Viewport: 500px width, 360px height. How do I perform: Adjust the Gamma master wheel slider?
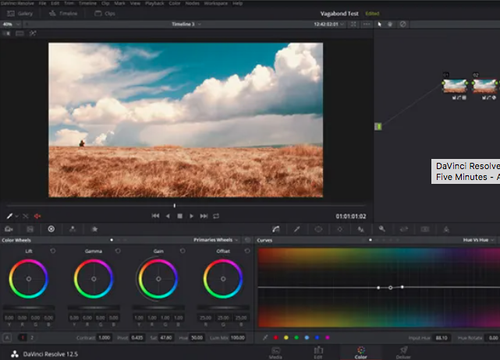(x=94, y=308)
